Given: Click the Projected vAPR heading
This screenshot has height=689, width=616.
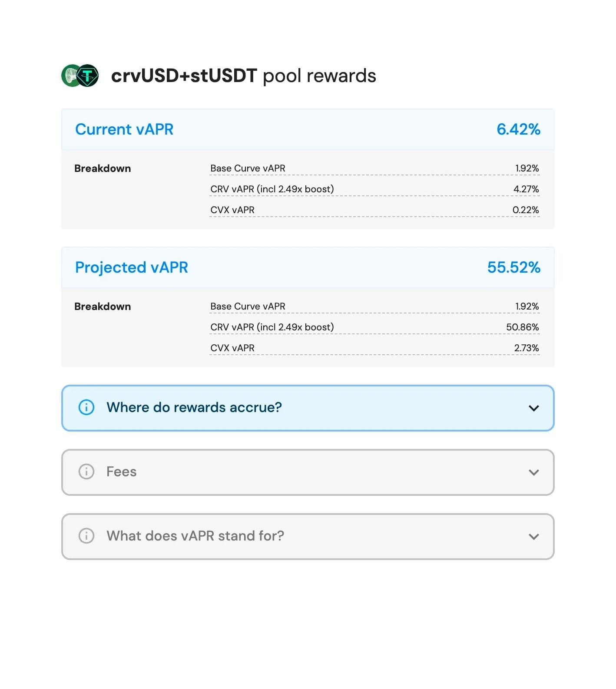Looking at the screenshot, I should pyautogui.click(x=132, y=267).
